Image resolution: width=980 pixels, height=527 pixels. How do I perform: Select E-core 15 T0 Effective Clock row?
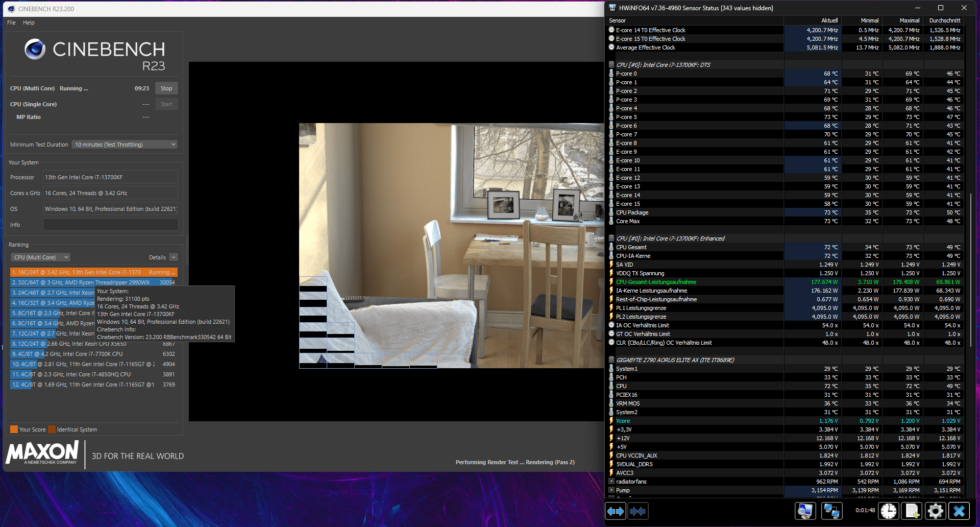[785, 39]
